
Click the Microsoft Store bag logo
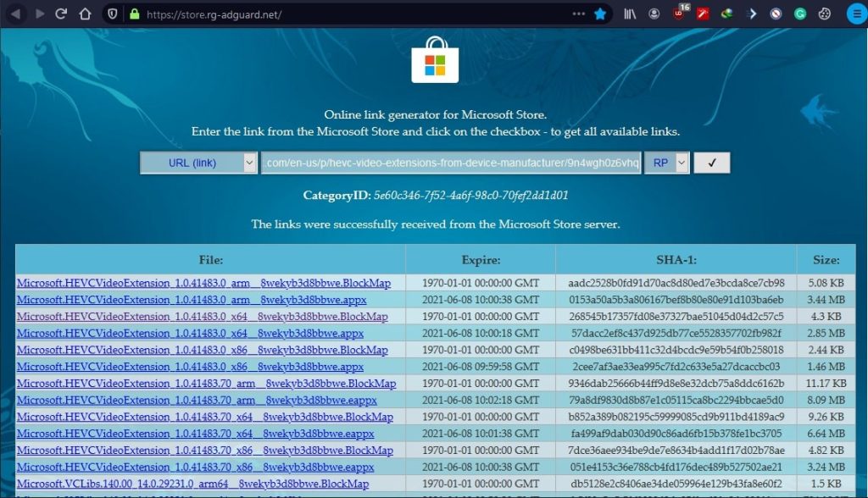[x=435, y=61]
